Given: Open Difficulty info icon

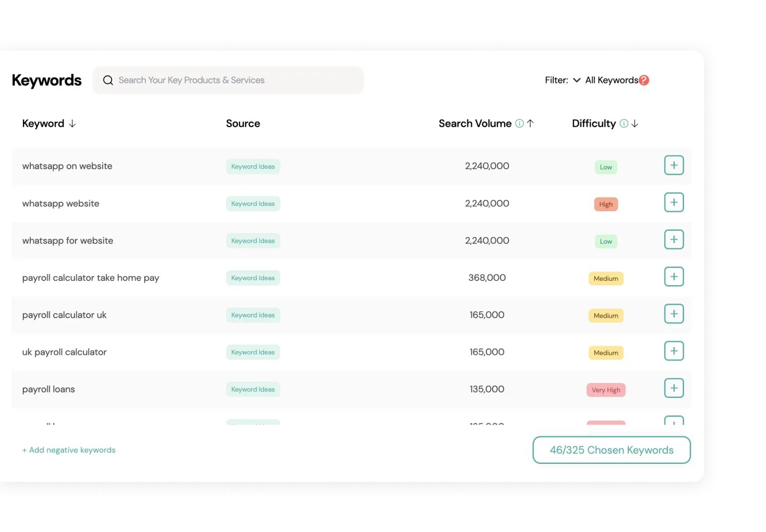Looking at the screenshot, I should pos(624,123).
